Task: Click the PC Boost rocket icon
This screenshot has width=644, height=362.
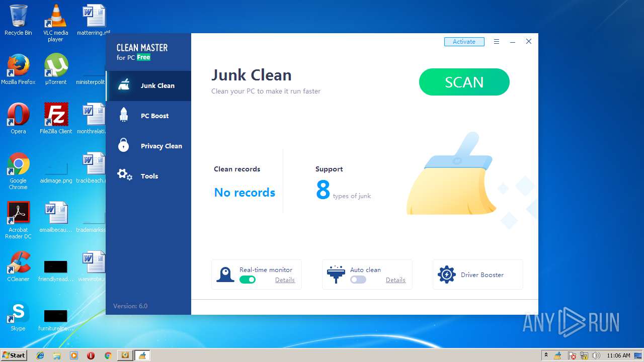Action: tap(124, 115)
